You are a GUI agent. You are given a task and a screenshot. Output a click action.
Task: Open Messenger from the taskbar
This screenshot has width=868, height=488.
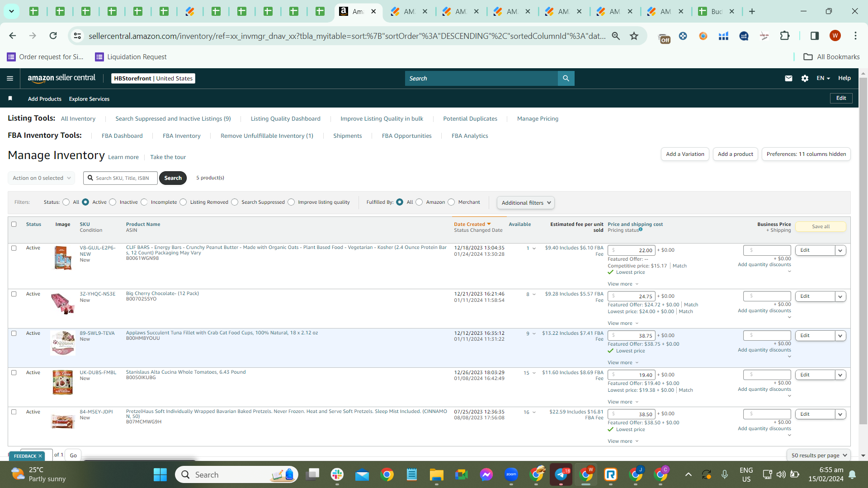(x=486, y=474)
